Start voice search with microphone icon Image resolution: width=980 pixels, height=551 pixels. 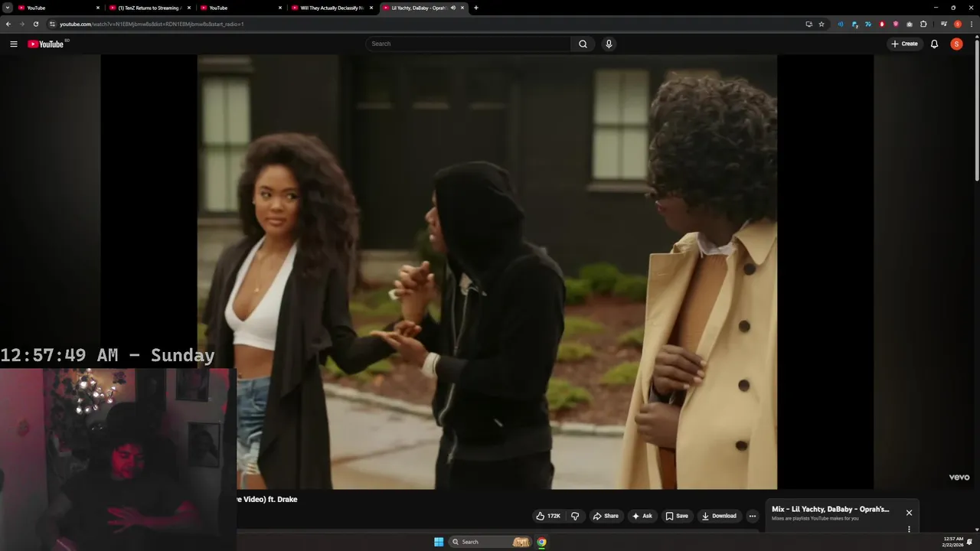[609, 44]
